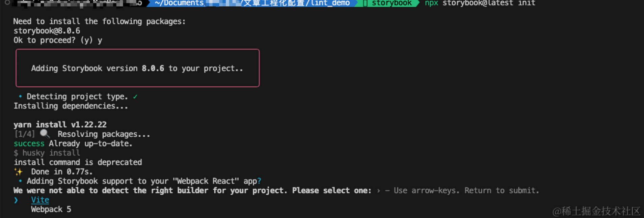644x218 pixels.
Task: Select the Vite builder option
Action: pyautogui.click(x=40, y=200)
